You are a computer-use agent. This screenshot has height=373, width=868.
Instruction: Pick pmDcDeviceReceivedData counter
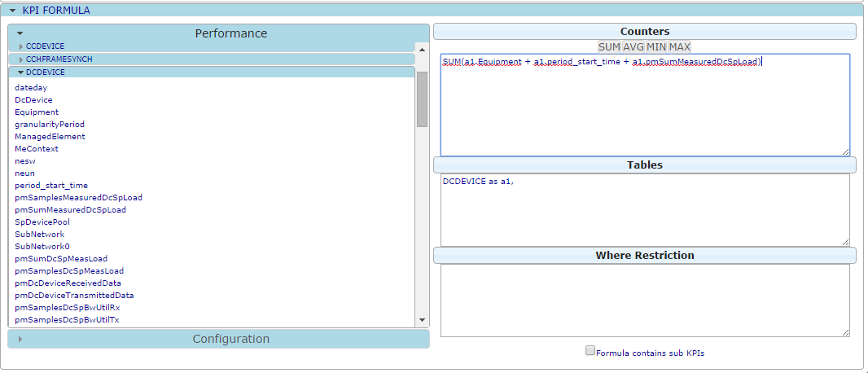(68, 283)
